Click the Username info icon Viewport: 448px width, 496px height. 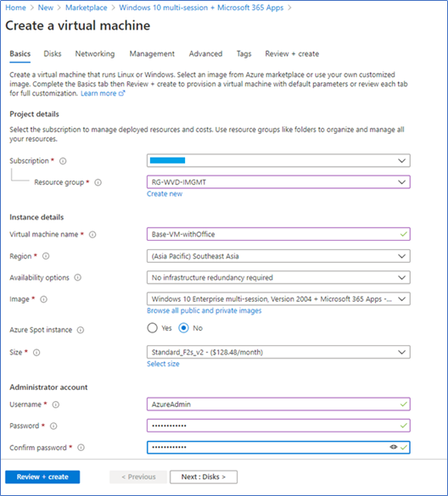pyautogui.click(x=56, y=404)
